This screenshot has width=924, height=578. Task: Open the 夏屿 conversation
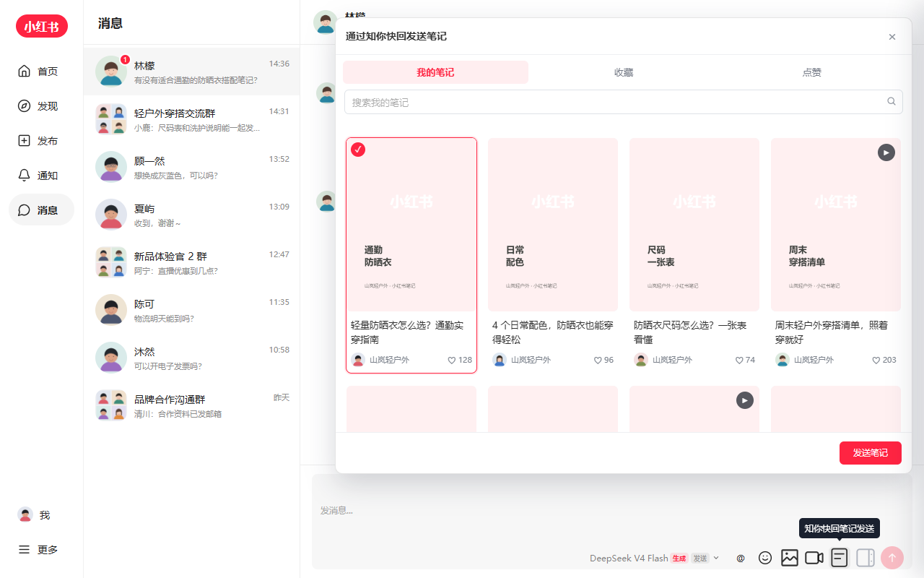pyautogui.click(x=192, y=215)
